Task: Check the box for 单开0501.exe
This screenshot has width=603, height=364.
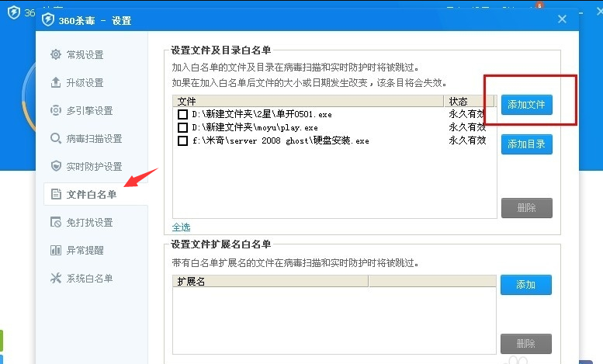Action: [x=182, y=114]
